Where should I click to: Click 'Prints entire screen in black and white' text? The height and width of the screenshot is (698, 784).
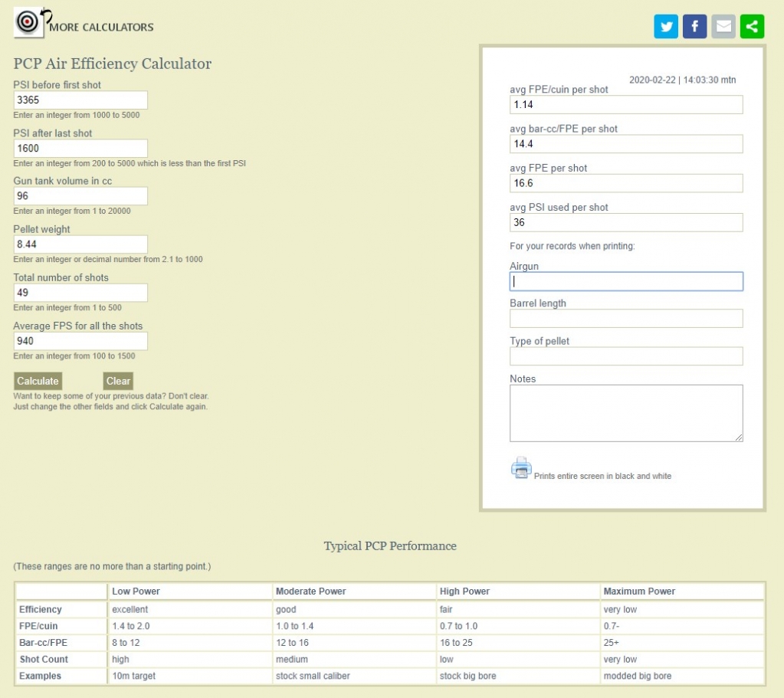coord(602,476)
